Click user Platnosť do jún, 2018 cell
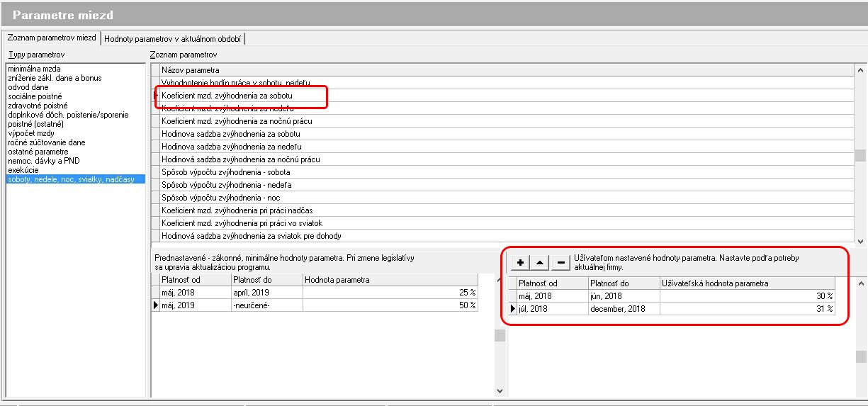The height and width of the screenshot is (406, 868). [x=624, y=296]
